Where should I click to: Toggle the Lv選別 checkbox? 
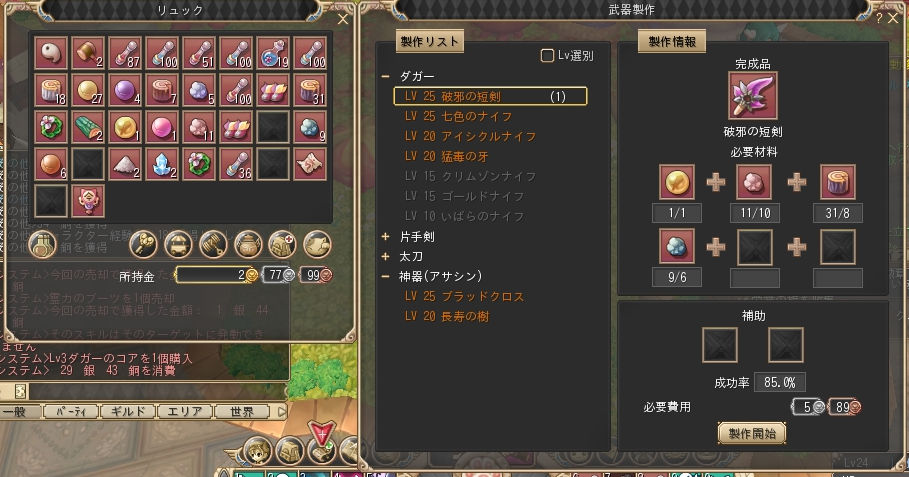(x=547, y=56)
